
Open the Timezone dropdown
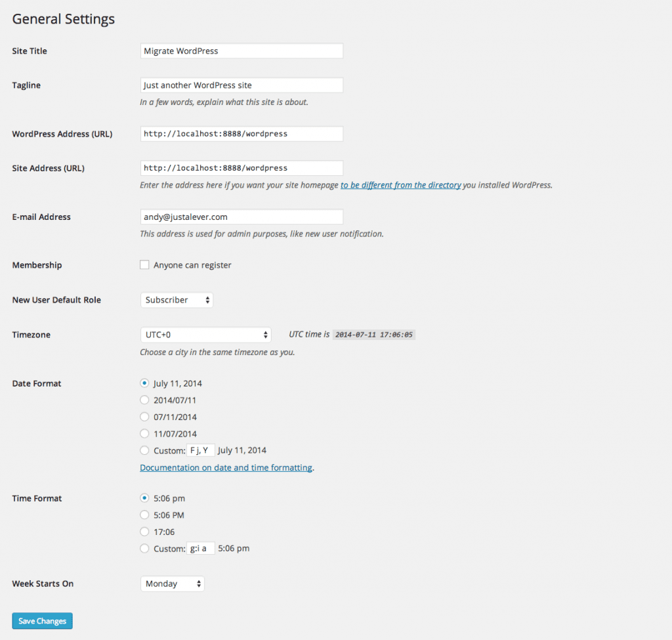click(205, 334)
